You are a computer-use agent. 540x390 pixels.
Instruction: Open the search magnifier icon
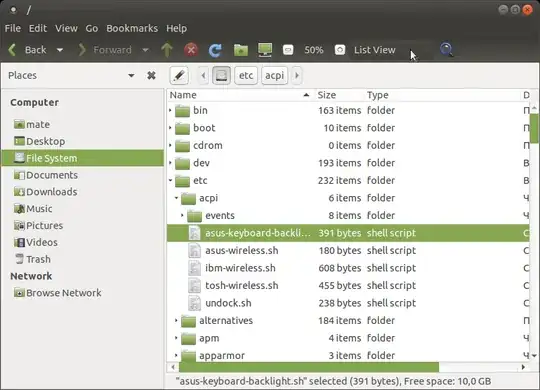446,50
